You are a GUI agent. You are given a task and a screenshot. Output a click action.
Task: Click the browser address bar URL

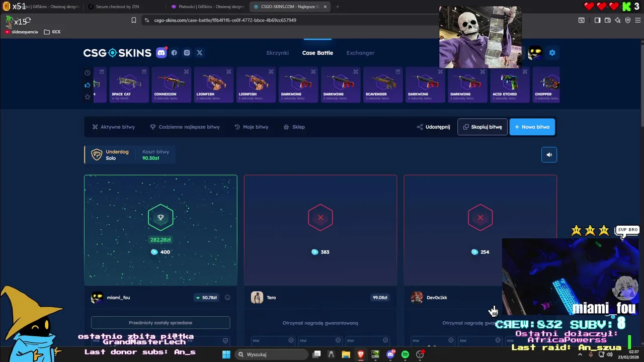coord(225,20)
